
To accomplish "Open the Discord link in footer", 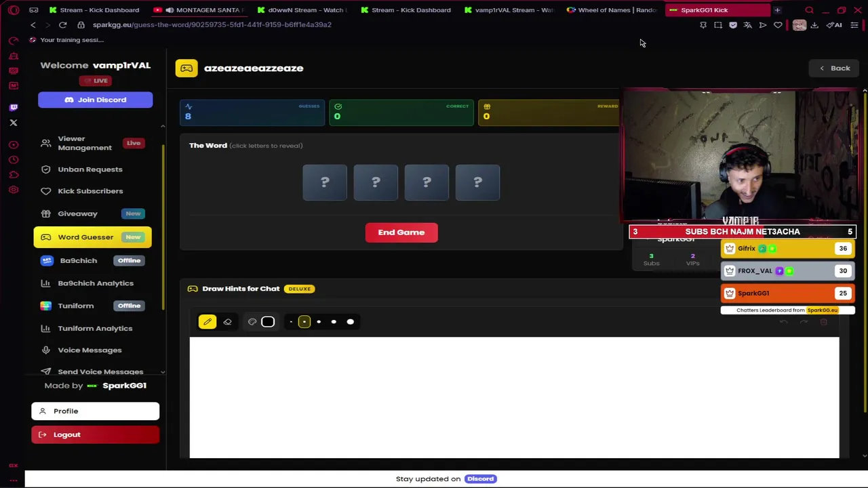I will [481, 479].
